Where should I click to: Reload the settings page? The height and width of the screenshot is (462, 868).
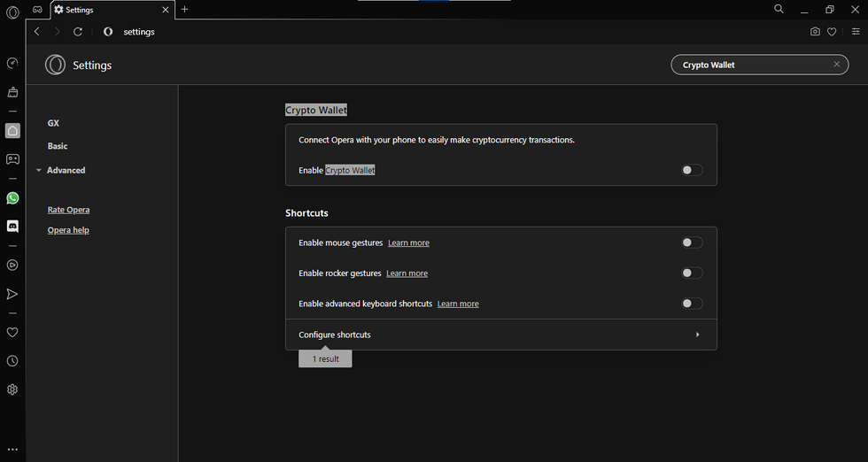tap(78, 32)
